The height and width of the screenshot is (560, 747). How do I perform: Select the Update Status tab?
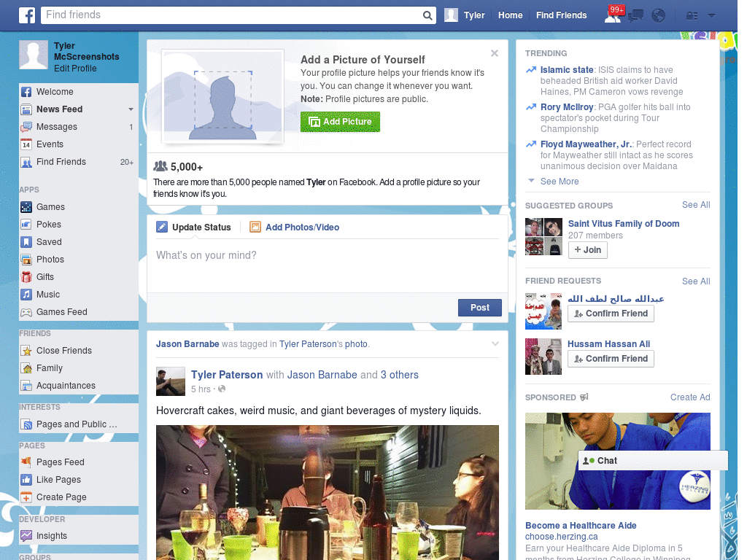194,227
